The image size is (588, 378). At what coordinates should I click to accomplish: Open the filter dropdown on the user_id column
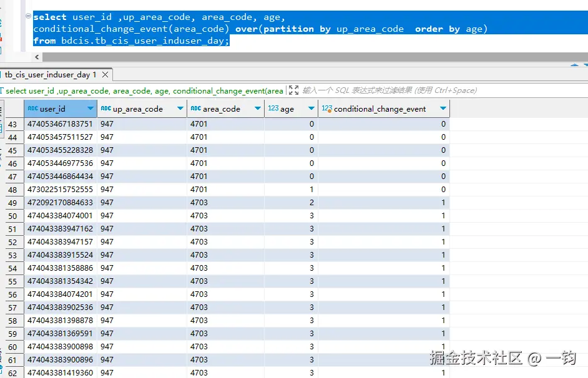pos(91,108)
